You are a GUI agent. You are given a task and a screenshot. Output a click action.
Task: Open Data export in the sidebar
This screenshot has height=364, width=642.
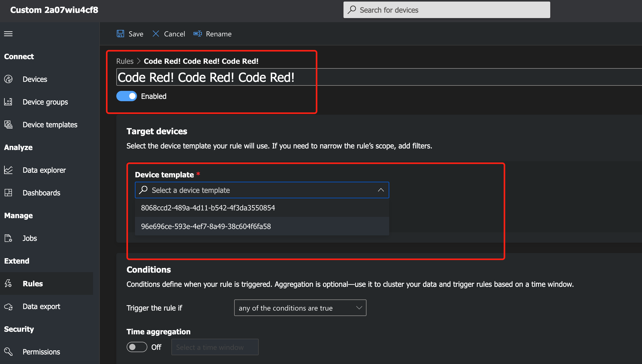(41, 306)
